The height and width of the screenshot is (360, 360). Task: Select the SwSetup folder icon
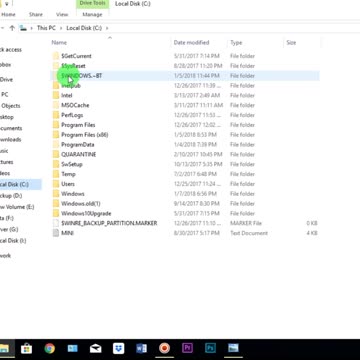click(56, 164)
